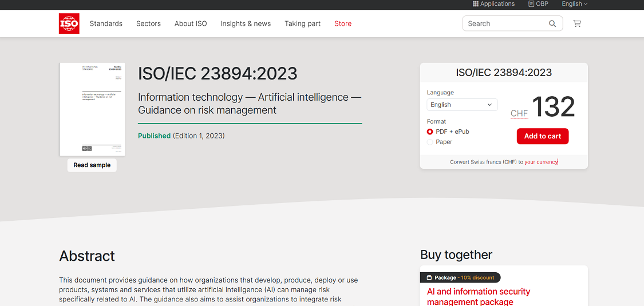Open the About ISO menu
This screenshot has width=644, height=306.
(x=191, y=24)
